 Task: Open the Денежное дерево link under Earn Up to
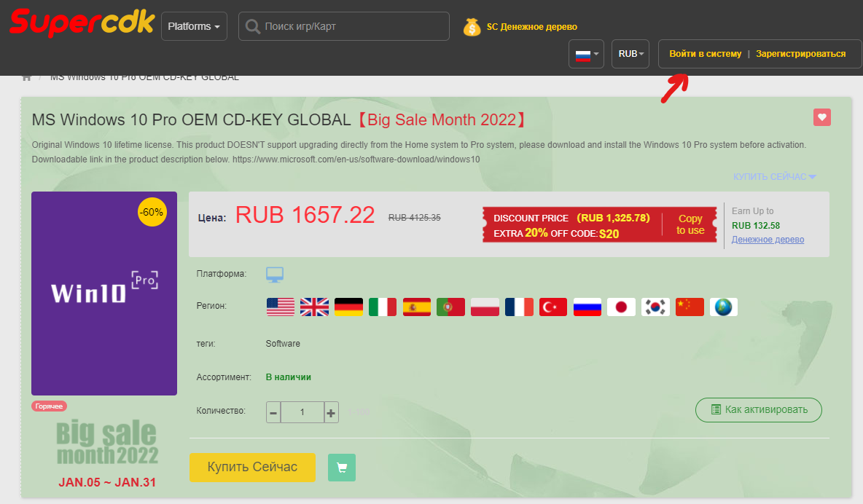pyautogui.click(x=768, y=240)
